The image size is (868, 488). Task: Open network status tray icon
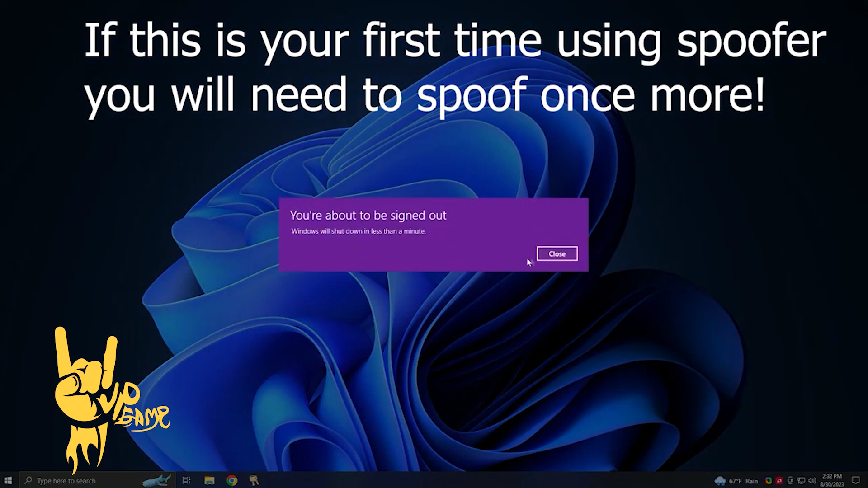(801, 481)
